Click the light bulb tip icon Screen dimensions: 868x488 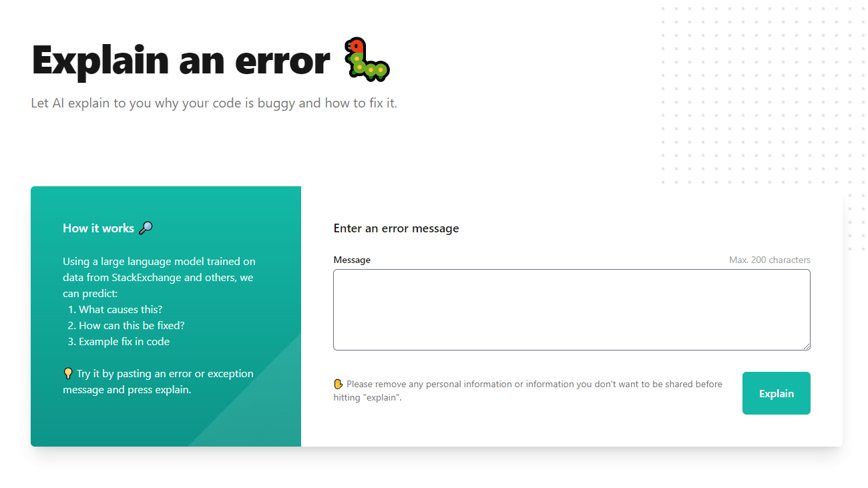tap(67, 373)
